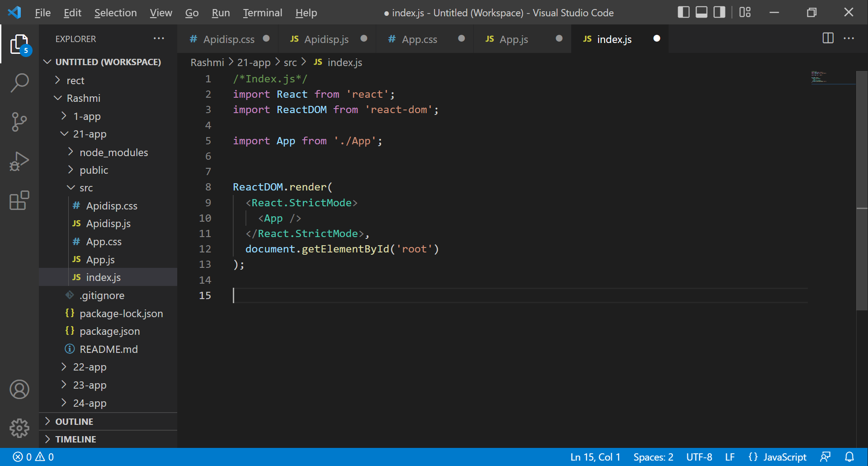Open the Edit menu
The height and width of the screenshot is (466, 868).
(72, 13)
